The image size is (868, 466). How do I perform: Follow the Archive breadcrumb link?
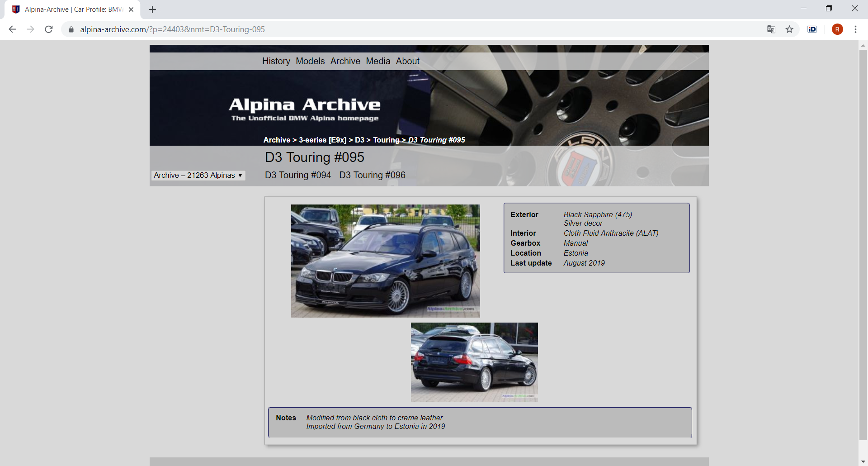(x=277, y=140)
